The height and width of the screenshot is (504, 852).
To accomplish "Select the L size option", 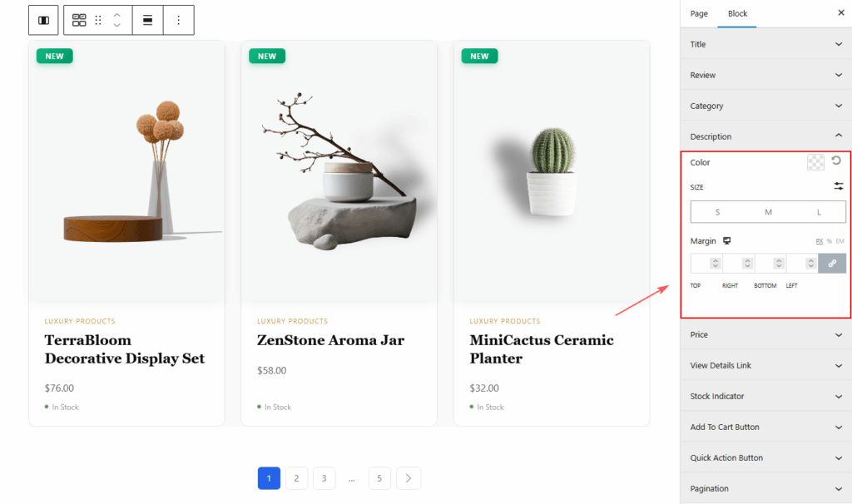I will point(819,212).
